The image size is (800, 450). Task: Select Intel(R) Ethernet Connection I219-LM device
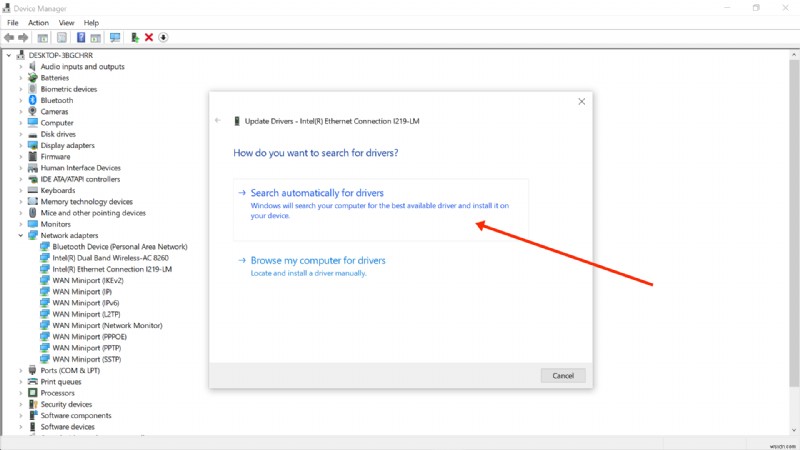(x=112, y=269)
